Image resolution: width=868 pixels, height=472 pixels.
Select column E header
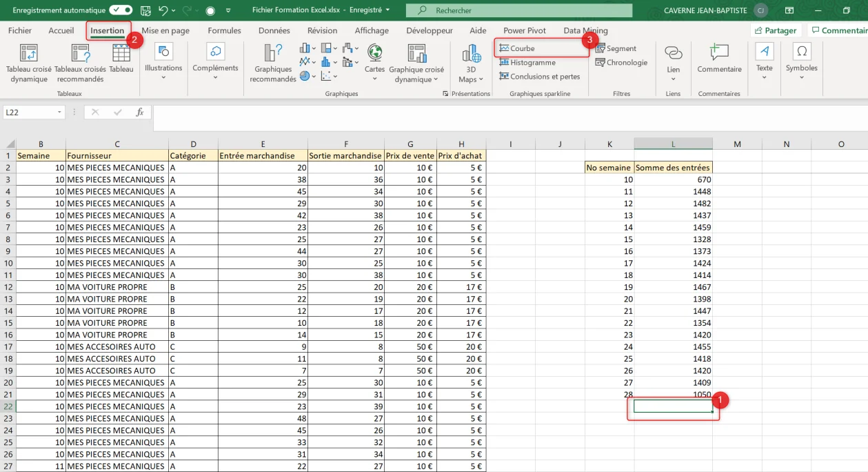263,144
